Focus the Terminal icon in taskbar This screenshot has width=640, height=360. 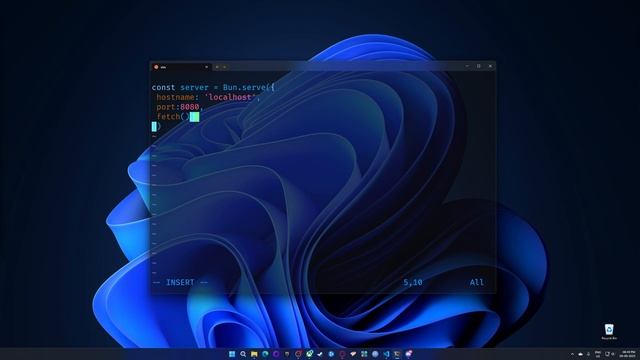(x=397, y=354)
